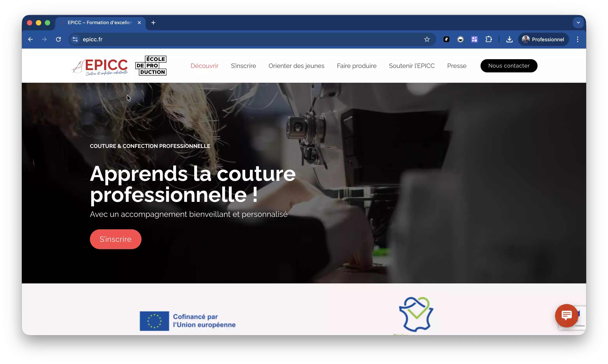This screenshot has height=364, width=608.
Task: Reload the epicc.fr page
Action: click(x=58, y=40)
